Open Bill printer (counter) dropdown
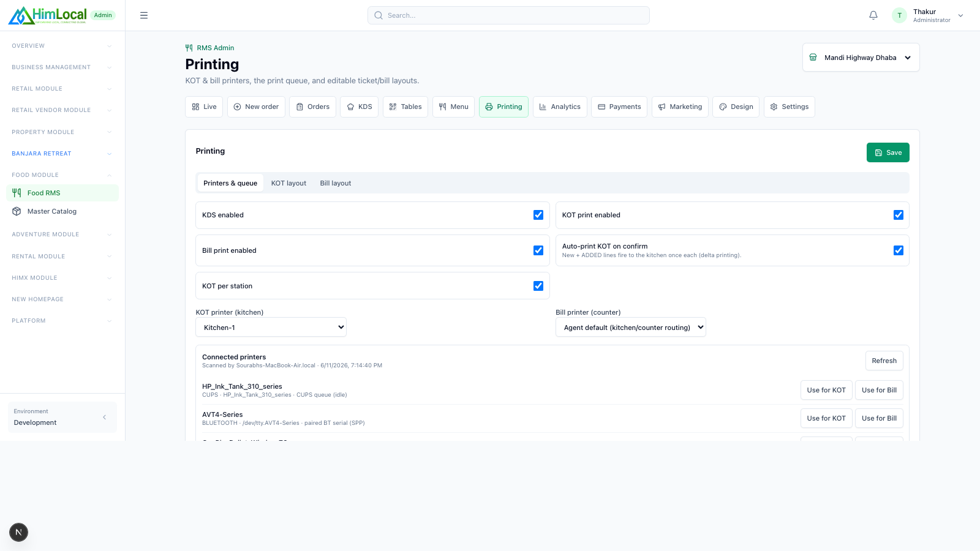Screen dimensions: 980x551 tap(631, 328)
